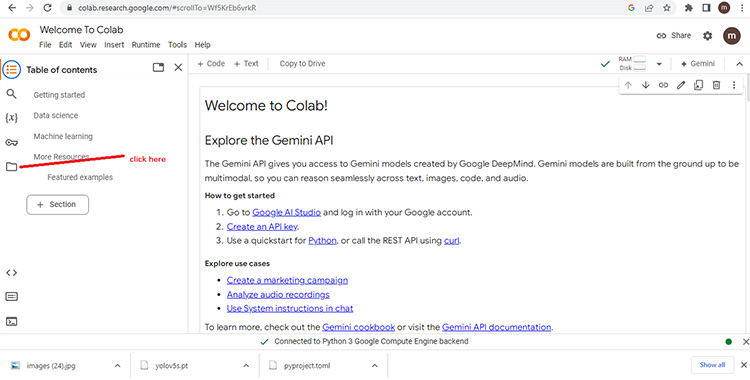This screenshot has height=380, width=750.
Task: Open the Gemini assistant button
Action: coord(698,64)
